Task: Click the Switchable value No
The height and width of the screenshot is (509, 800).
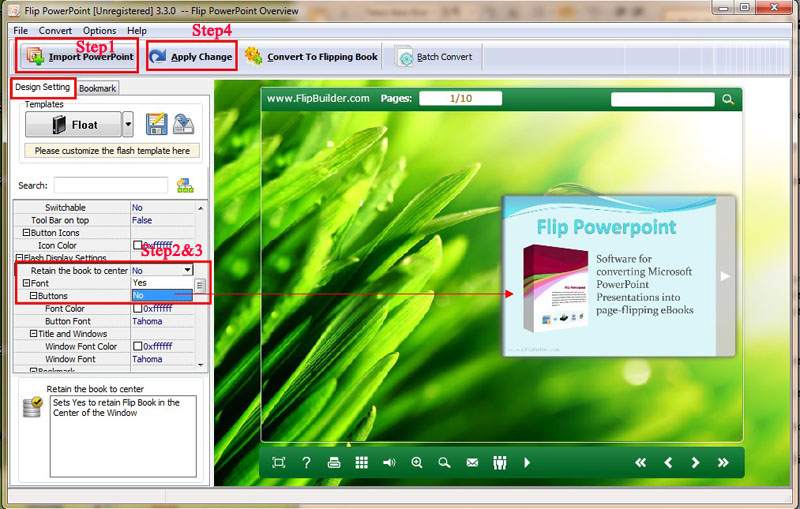Action: pyautogui.click(x=137, y=208)
